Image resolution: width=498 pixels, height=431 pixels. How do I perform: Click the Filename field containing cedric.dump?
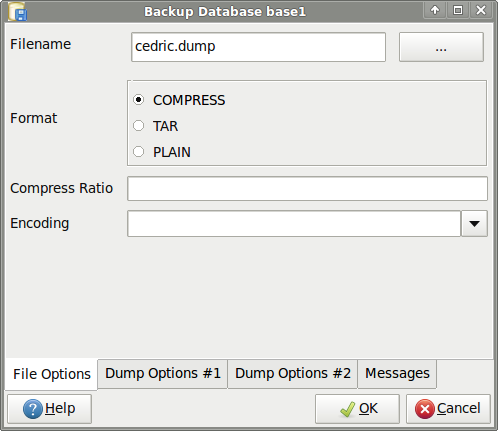click(x=258, y=47)
